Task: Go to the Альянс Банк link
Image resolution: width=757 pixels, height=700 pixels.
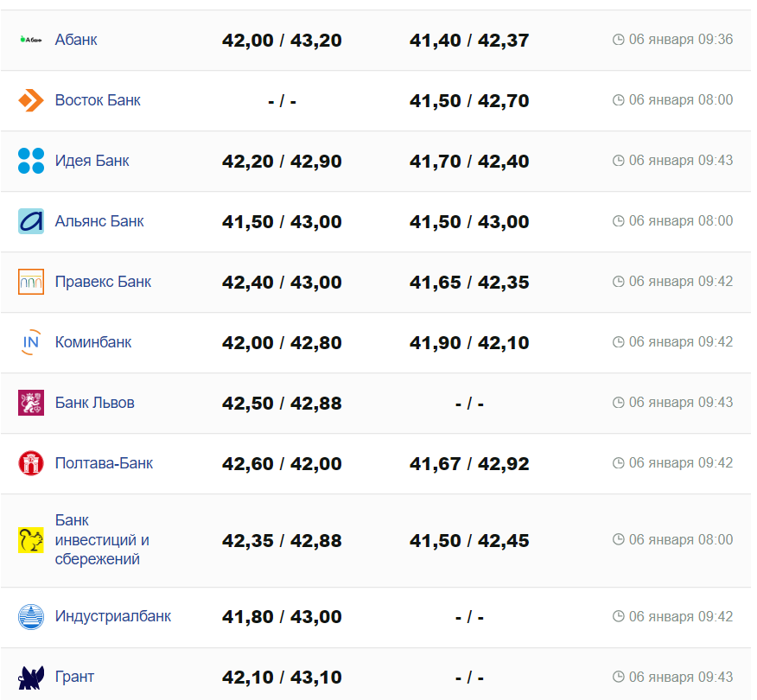Action: coord(99,221)
